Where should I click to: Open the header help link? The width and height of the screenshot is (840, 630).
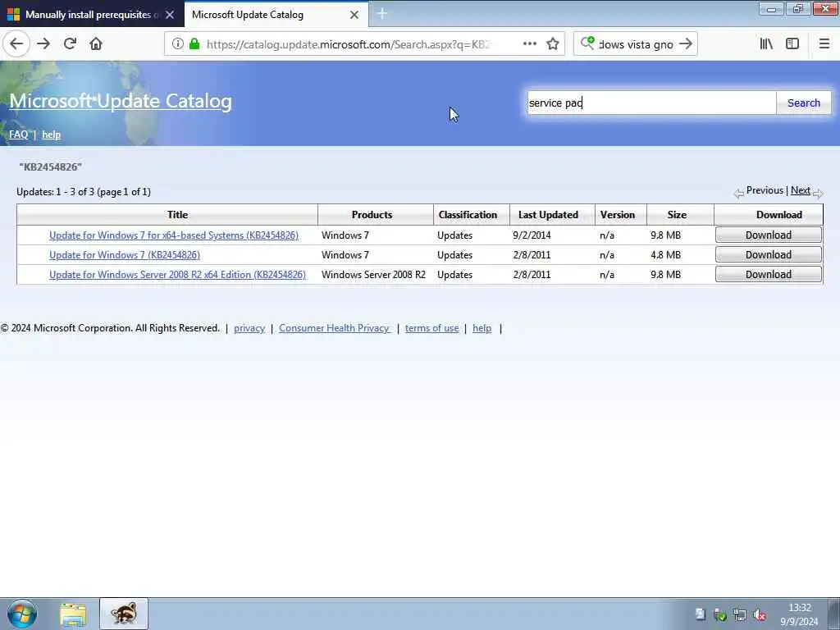point(52,135)
